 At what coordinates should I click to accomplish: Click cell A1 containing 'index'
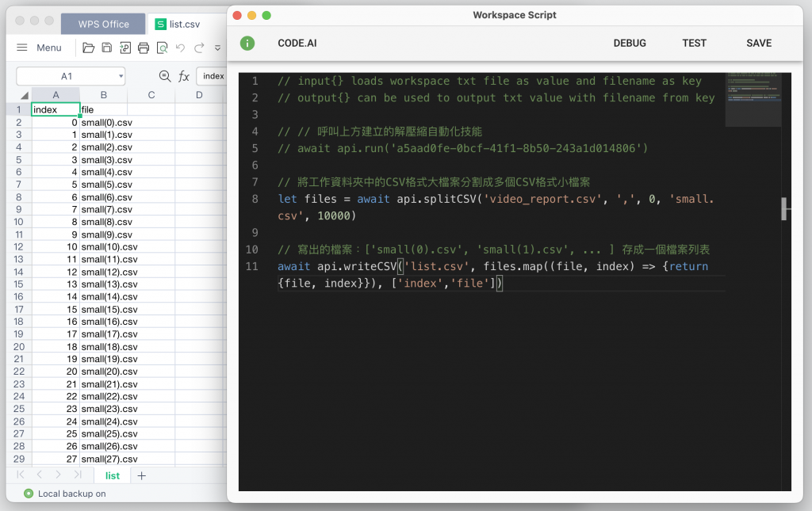click(x=56, y=109)
